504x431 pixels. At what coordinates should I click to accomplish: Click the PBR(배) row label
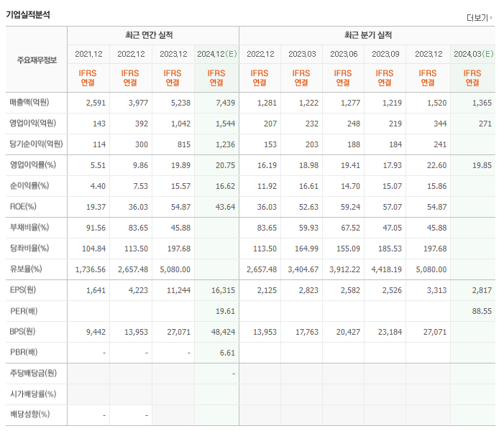24,352
